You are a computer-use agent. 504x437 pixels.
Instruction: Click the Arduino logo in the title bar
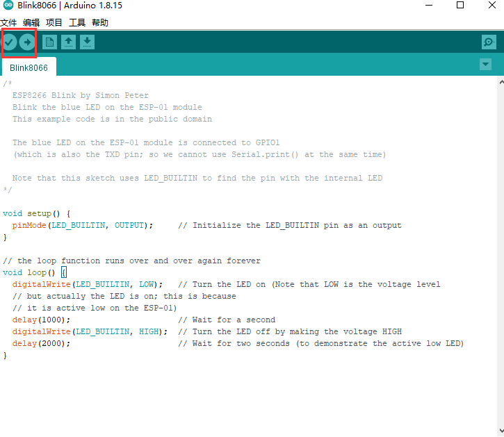point(8,6)
